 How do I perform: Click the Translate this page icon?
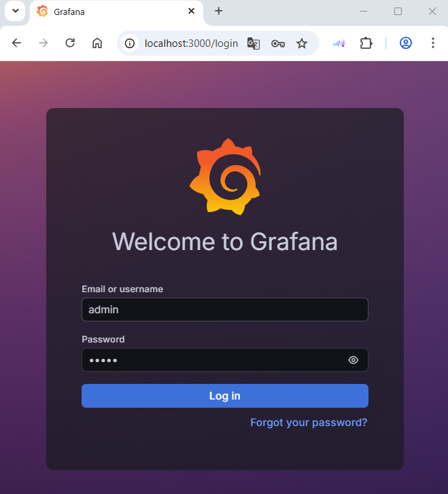tap(254, 43)
